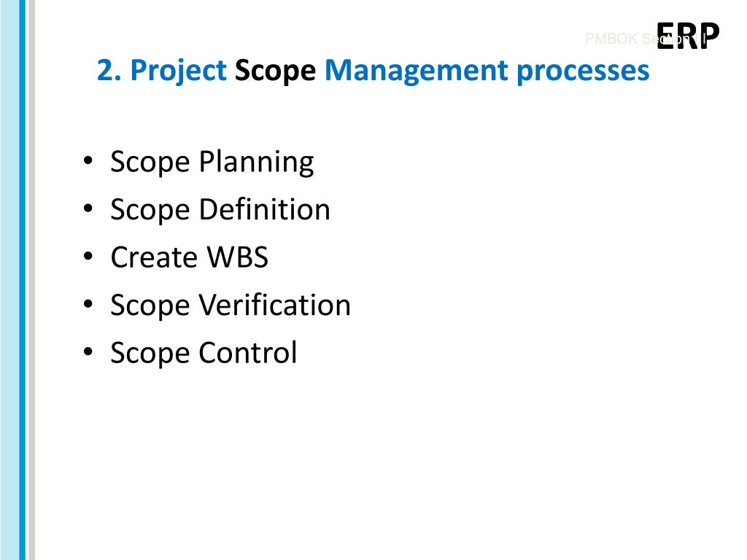Click the black word Scope in the title

275,71
